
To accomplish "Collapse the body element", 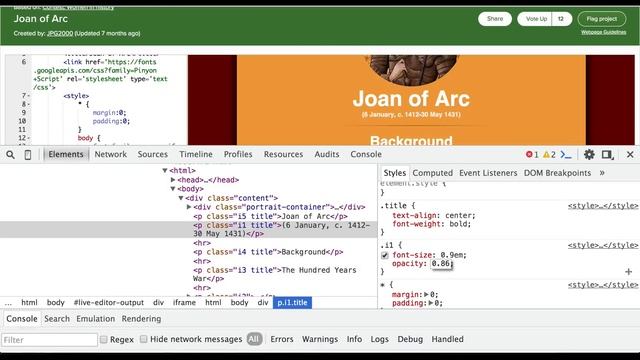I will (173, 189).
